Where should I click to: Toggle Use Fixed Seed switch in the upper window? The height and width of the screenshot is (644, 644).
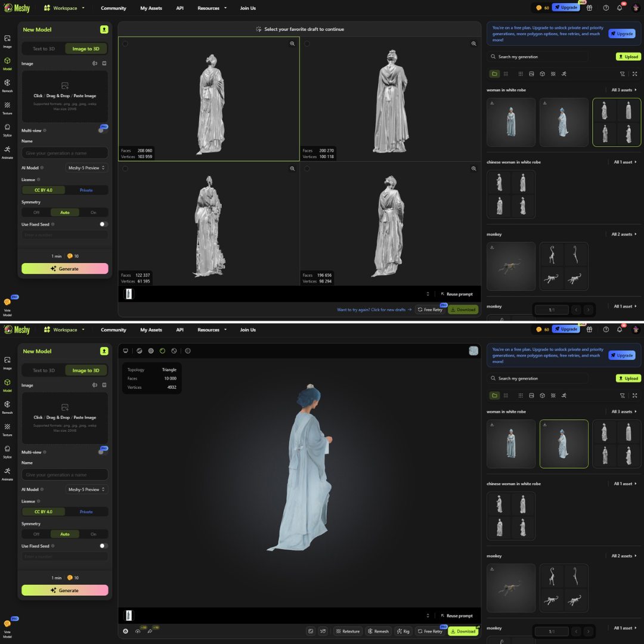[x=104, y=224]
